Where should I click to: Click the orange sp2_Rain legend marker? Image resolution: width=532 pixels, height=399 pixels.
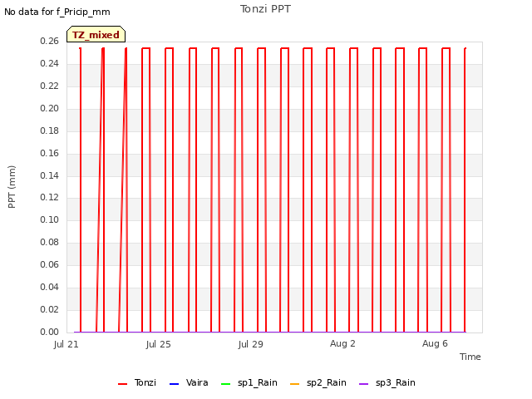[295, 384]
